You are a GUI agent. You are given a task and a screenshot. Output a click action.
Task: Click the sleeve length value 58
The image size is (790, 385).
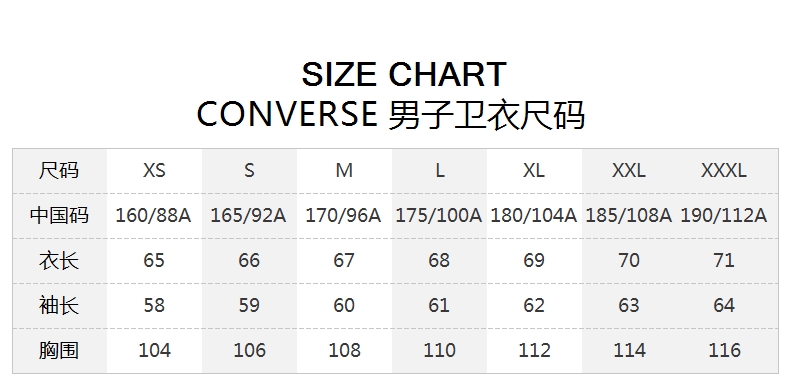pyautogui.click(x=154, y=305)
